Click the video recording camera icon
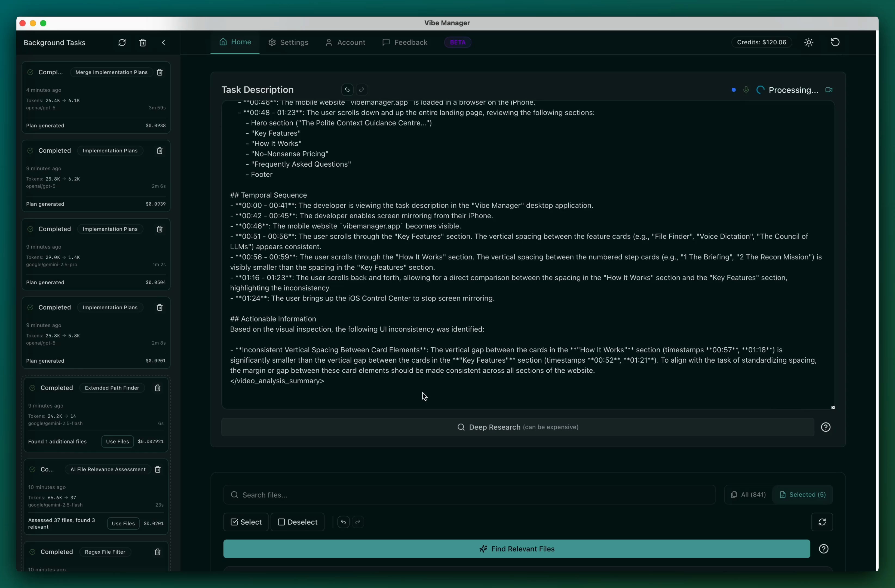The image size is (895, 588). click(829, 90)
